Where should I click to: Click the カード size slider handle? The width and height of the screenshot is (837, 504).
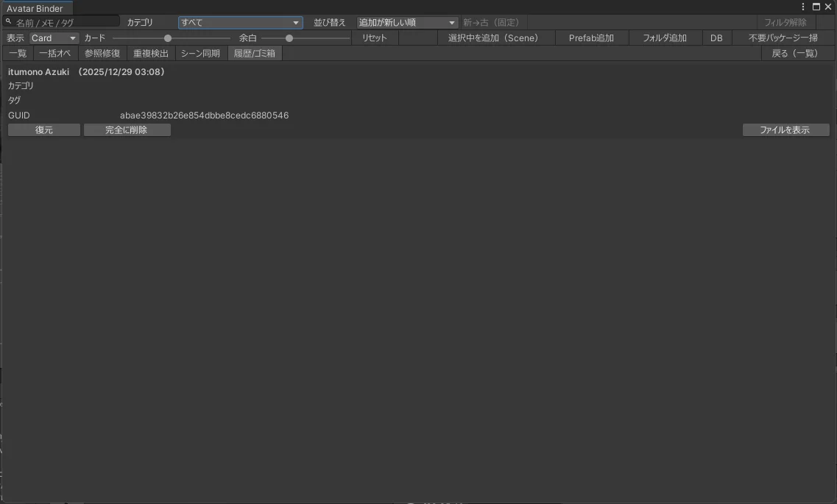168,38
